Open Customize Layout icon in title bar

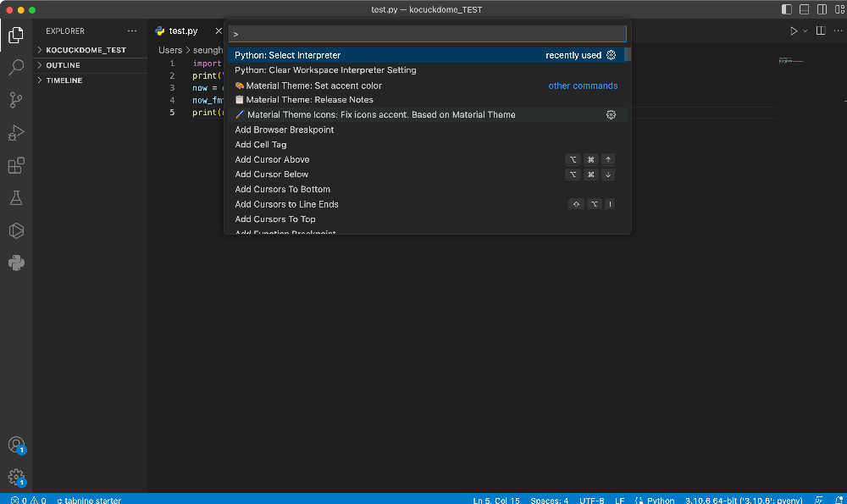click(839, 9)
